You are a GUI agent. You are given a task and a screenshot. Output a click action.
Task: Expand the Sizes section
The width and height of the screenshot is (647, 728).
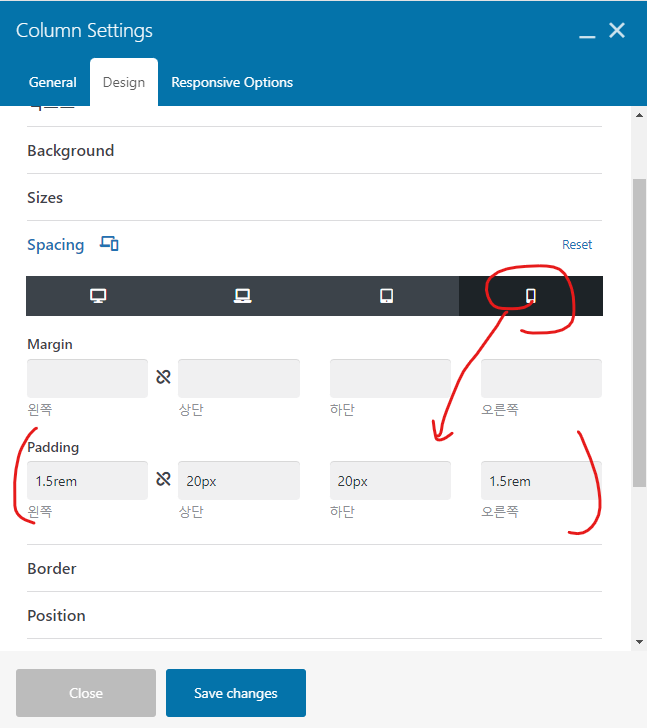[314, 197]
